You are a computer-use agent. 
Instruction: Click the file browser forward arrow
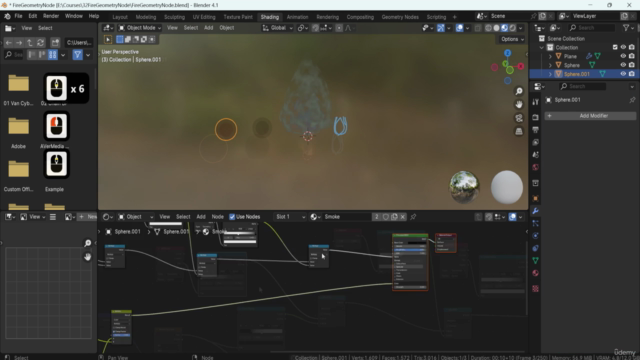point(19,42)
